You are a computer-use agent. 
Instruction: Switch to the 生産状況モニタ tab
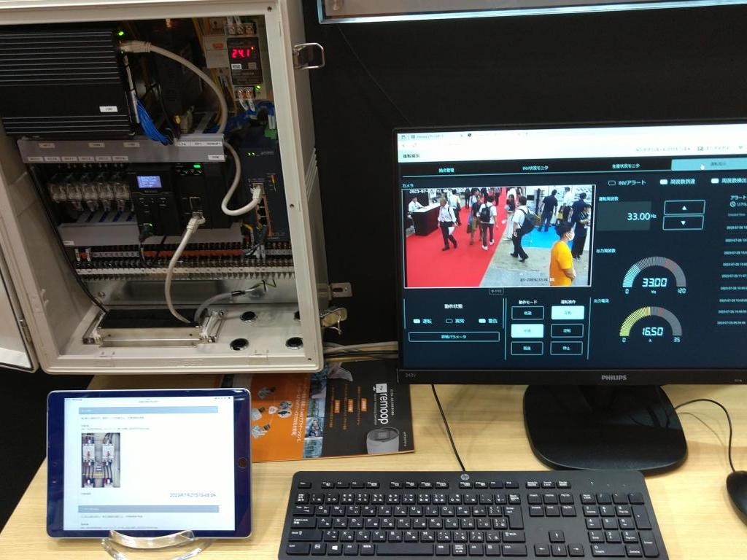(x=625, y=167)
